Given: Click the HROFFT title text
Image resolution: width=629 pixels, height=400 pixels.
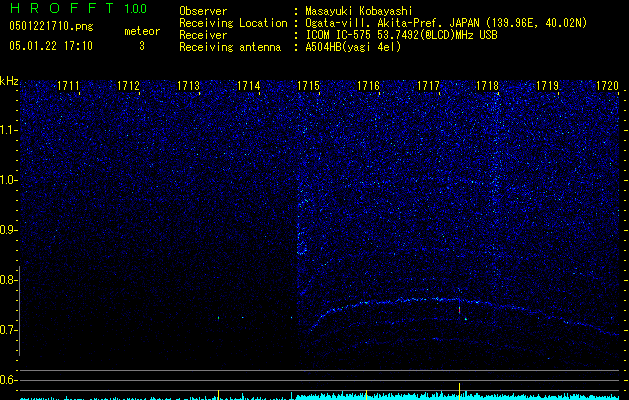Looking at the screenshot, I should 62,8.
